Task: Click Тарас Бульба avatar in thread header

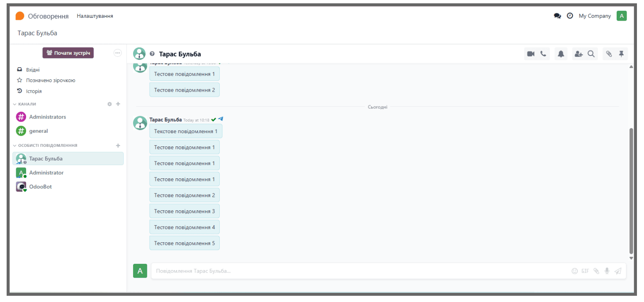Action: [140, 54]
